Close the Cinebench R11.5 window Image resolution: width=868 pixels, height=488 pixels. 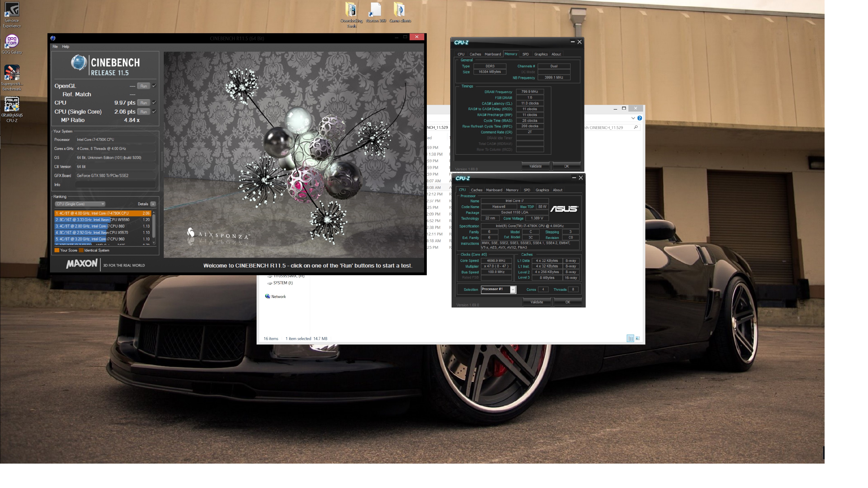click(417, 37)
